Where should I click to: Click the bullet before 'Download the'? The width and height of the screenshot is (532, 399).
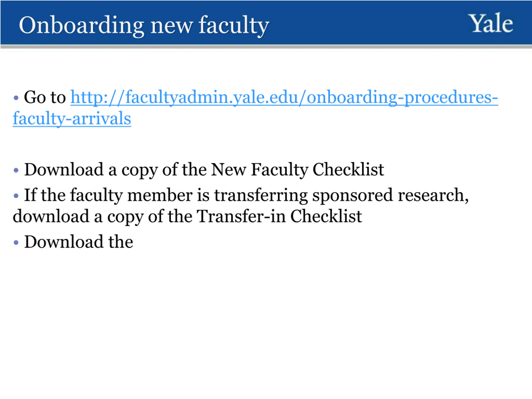point(16,243)
